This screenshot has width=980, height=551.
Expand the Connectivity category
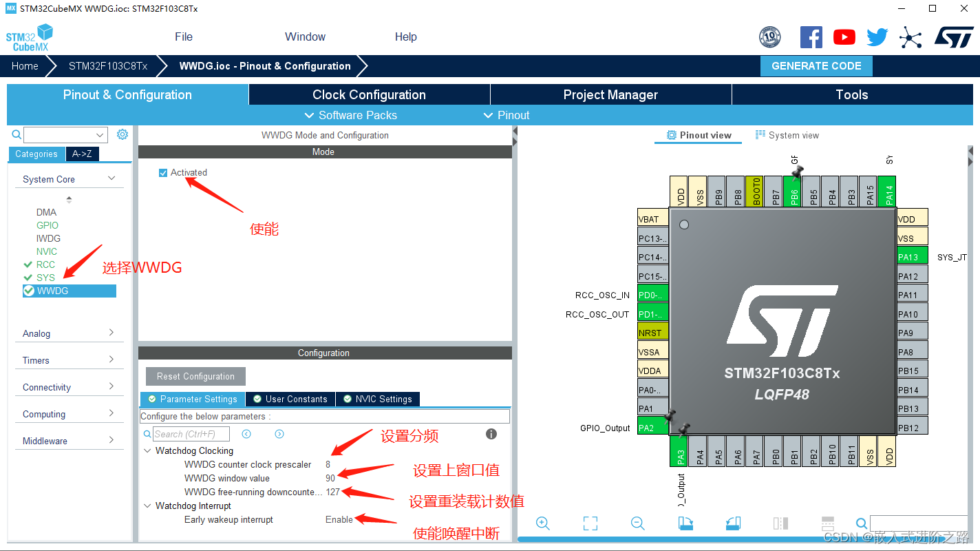[x=111, y=386]
